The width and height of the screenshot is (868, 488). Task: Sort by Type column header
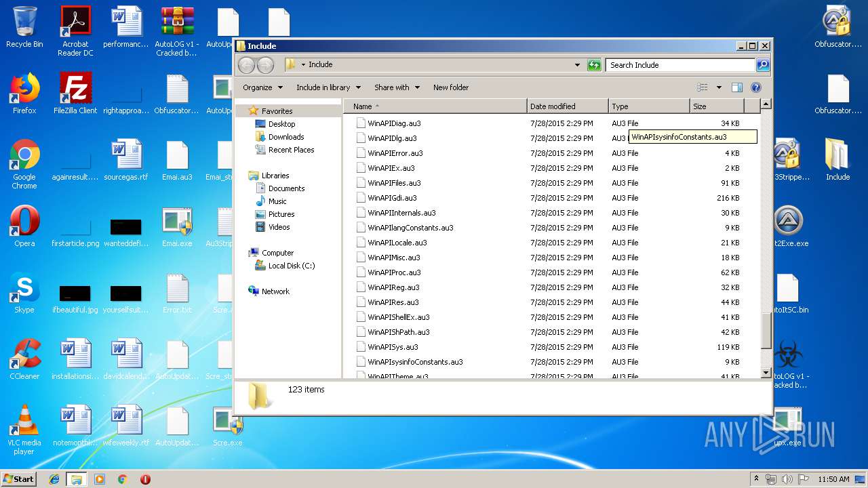coord(649,106)
